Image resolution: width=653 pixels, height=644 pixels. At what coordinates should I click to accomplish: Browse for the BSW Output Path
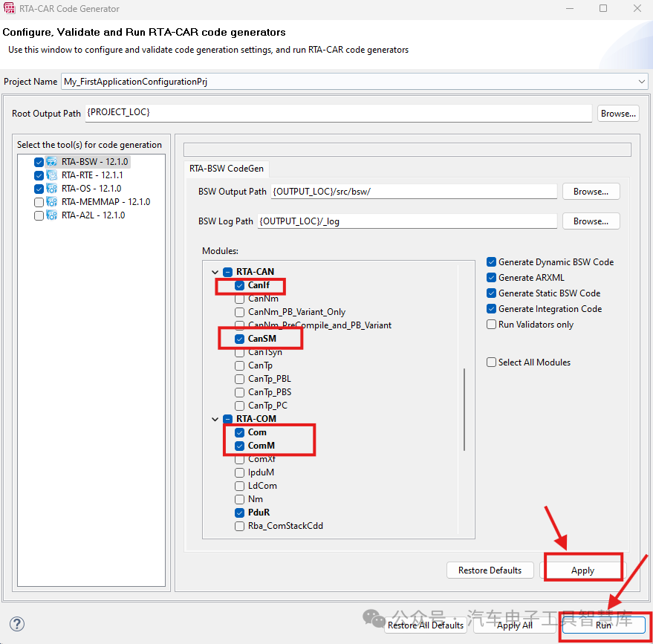click(x=591, y=192)
